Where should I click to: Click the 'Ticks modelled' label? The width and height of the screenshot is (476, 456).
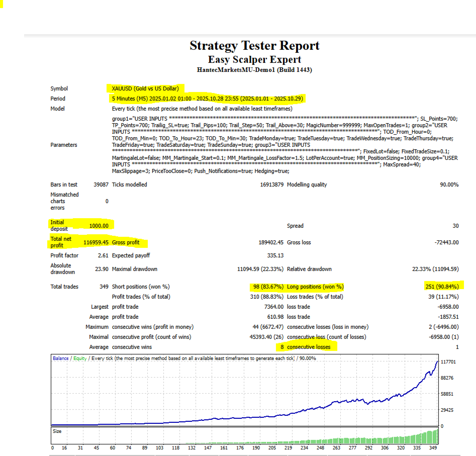129,185
